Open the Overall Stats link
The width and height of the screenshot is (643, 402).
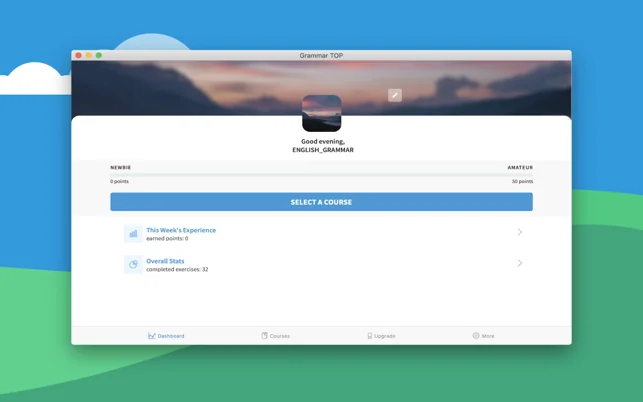[x=165, y=261]
